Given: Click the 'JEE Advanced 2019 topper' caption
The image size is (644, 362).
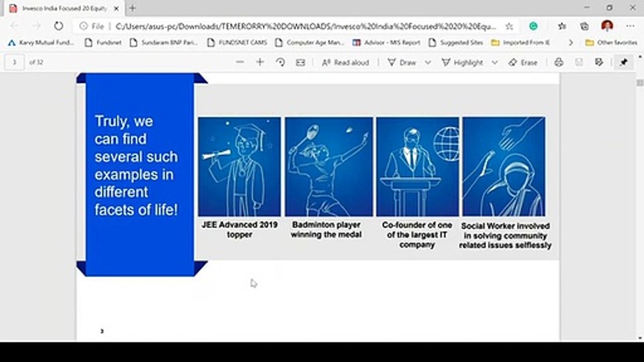Looking at the screenshot, I should 239,230.
